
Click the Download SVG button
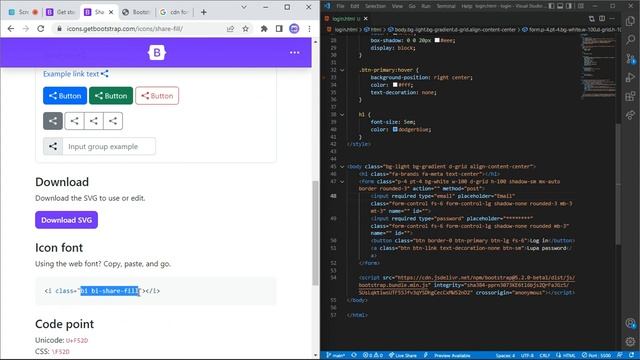coord(67,220)
